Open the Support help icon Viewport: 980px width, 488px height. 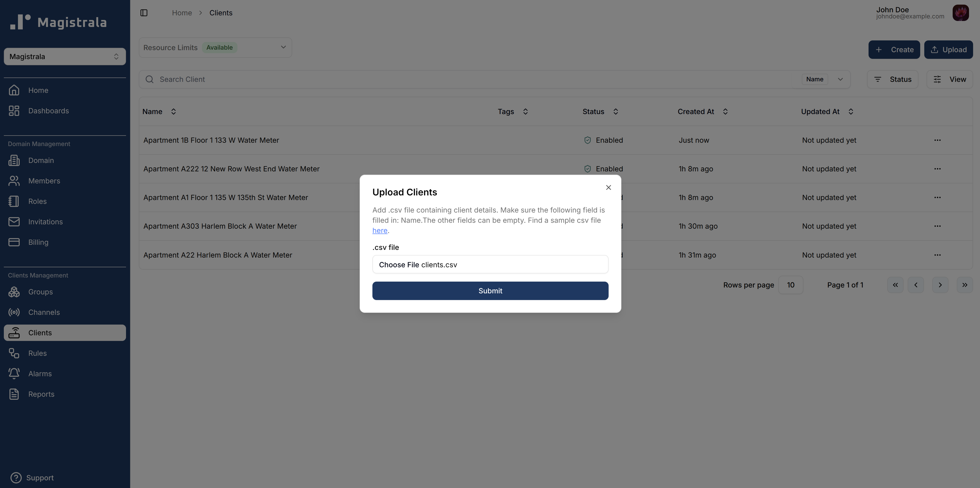pos(16,478)
